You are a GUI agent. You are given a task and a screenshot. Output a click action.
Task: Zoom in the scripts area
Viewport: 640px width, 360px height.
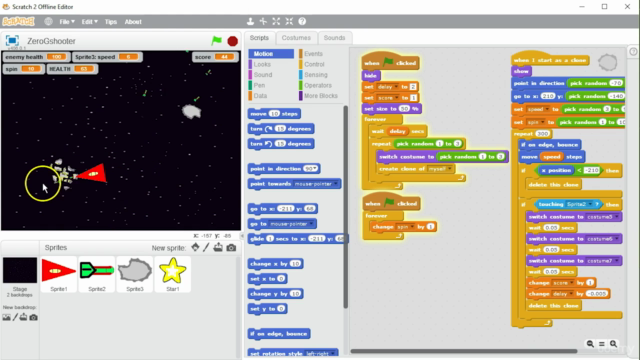pos(613,344)
